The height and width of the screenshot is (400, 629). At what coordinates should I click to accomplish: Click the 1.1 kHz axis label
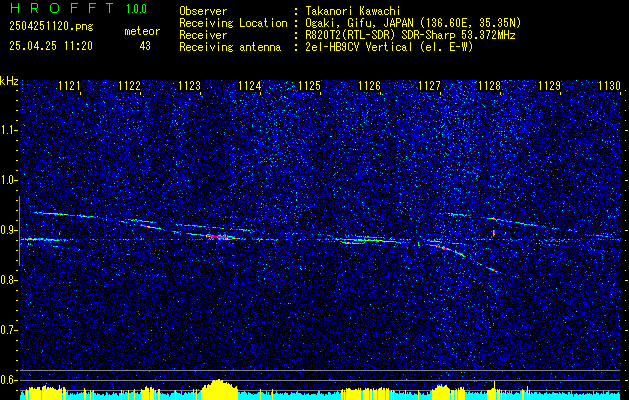pyautogui.click(x=7, y=130)
